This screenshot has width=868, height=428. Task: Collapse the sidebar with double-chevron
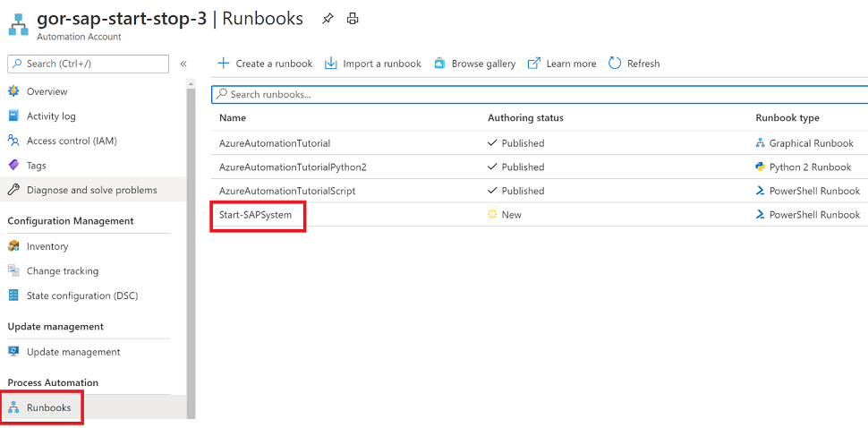(183, 64)
